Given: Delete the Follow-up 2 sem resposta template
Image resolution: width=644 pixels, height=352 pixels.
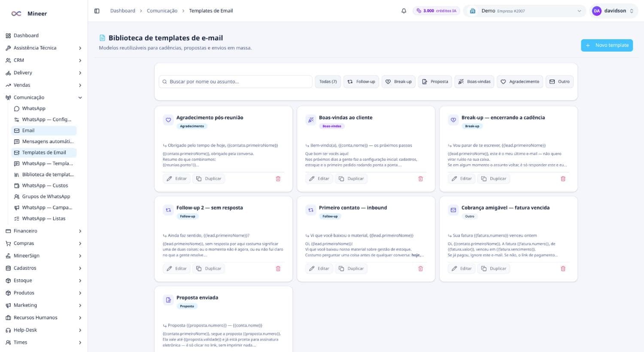Looking at the screenshot, I should 278,269.
